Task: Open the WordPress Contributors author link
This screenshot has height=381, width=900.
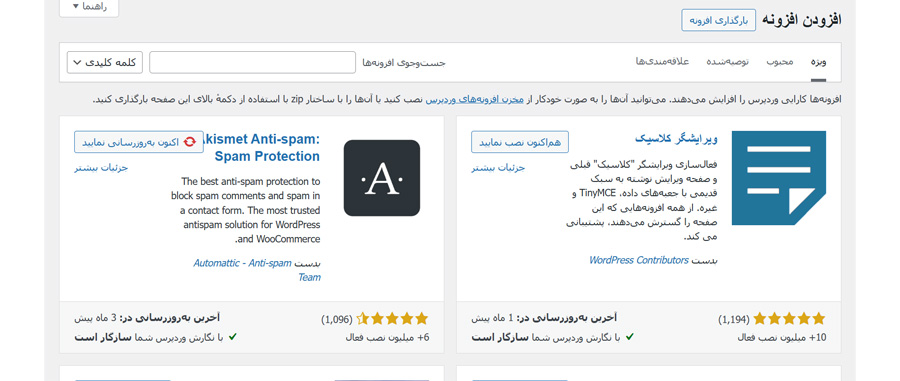Action: point(639,260)
